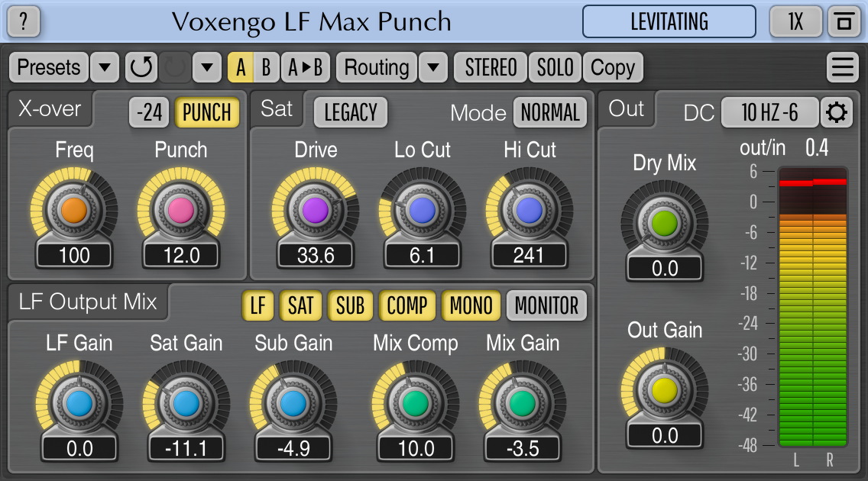868x481 pixels.
Task: Click the LEVITATING preset name field
Action: [x=668, y=21]
